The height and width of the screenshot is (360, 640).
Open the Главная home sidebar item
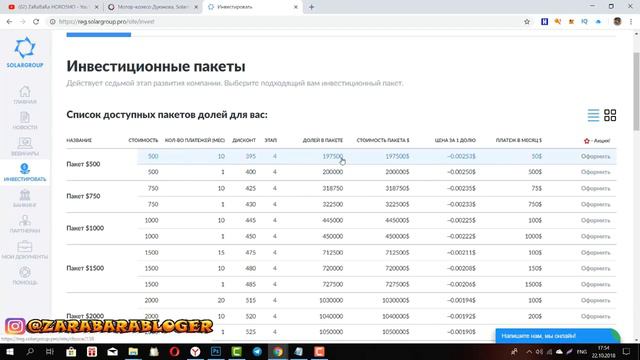tap(24, 95)
